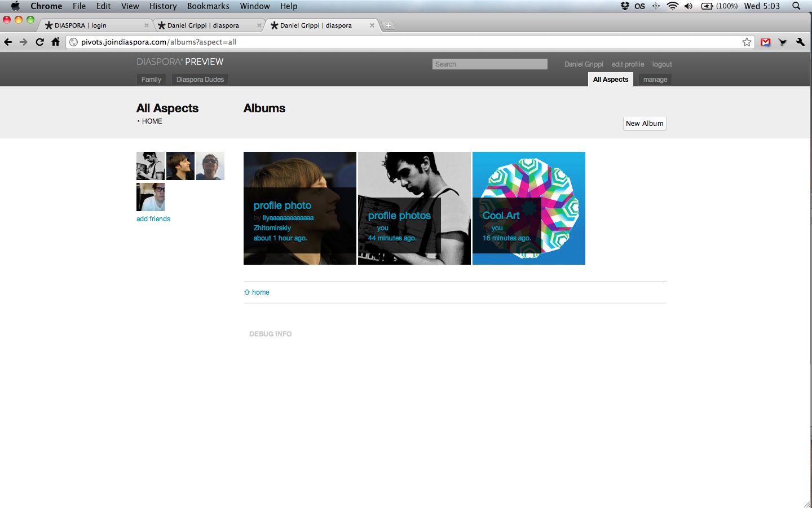Image resolution: width=812 pixels, height=508 pixels.
Task: Click the Dropbox menu bar icon
Action: [x=625, y=6]
